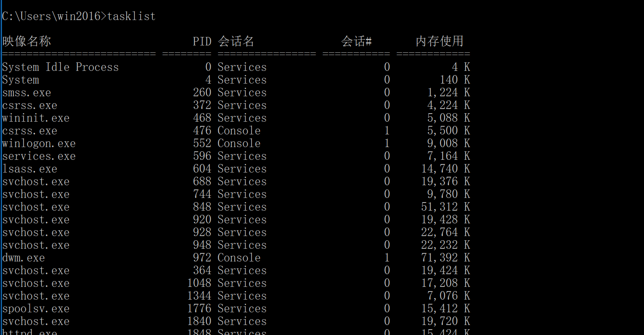Click memory value 19,376 K
The image size is (644, 335).
click(x=446, y=181)
